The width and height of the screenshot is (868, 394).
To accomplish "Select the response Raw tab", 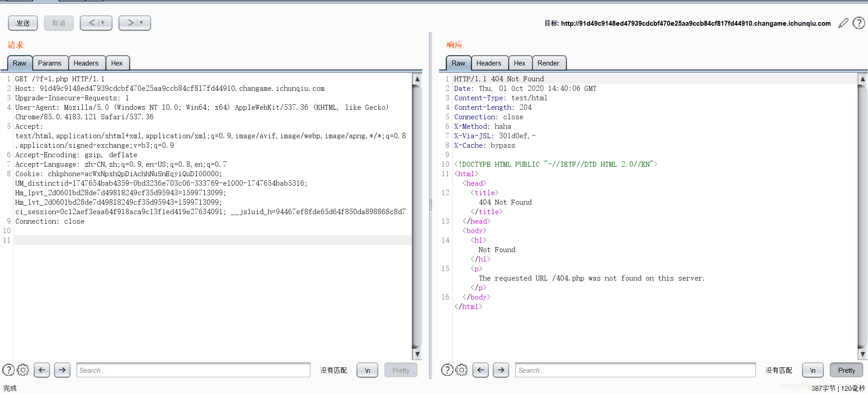I will [x=458, y=63].
